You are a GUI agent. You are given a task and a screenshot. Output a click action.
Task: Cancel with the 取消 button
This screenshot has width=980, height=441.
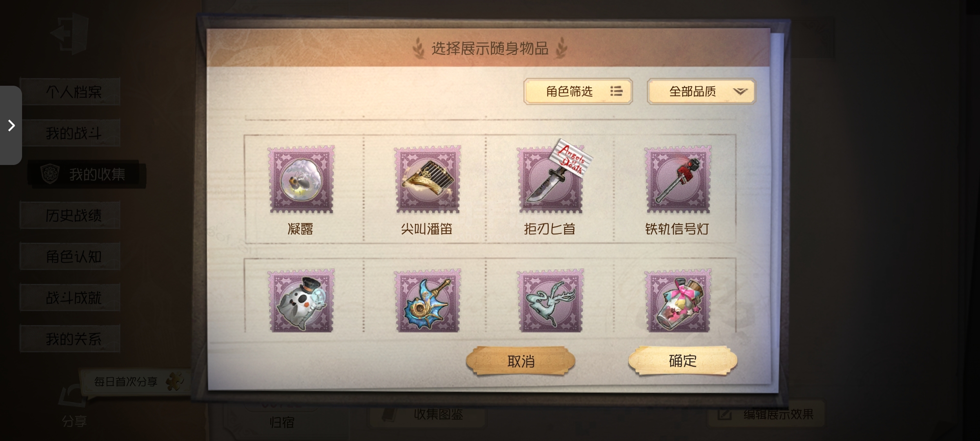pos(521,361)
